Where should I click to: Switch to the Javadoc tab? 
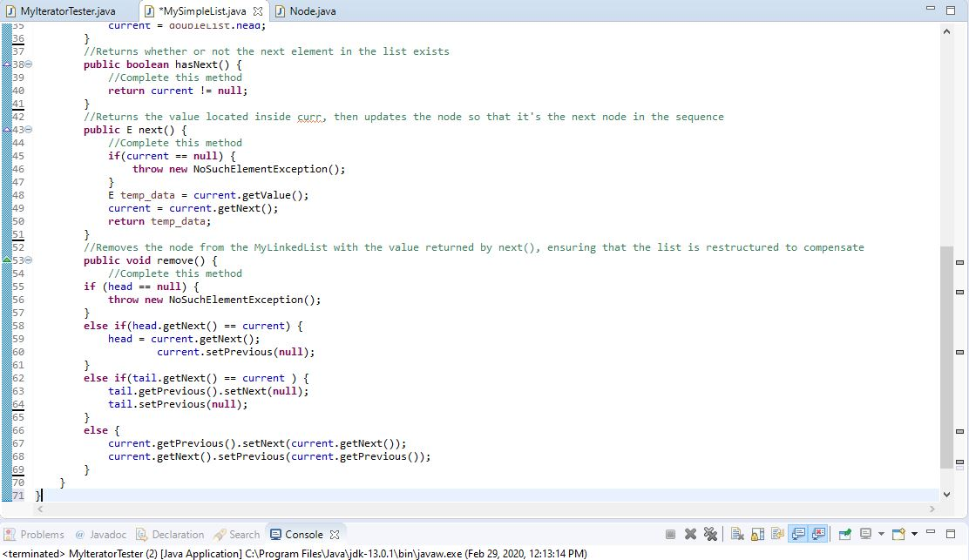click(x=101, y=535)
